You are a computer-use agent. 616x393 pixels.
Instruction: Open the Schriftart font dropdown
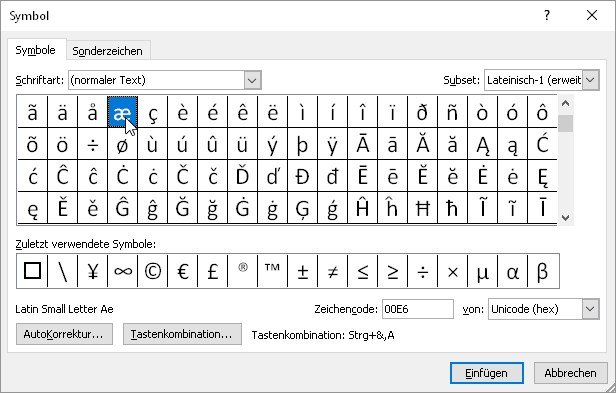click(252, 80)
